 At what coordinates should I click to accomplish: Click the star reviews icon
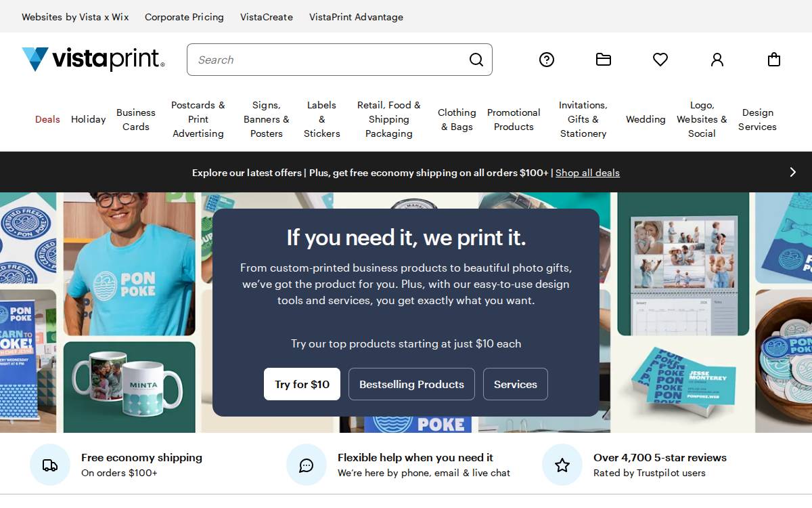[x=562, y=465]
